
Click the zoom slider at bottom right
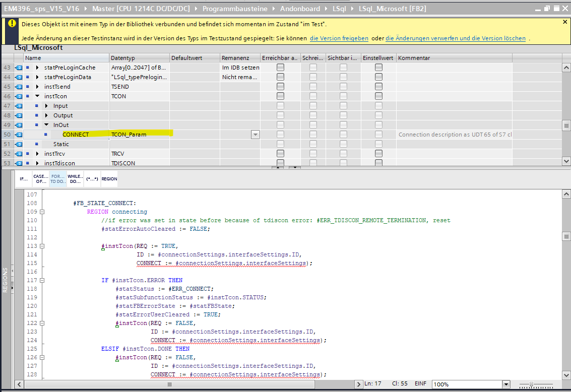point(532,384)
